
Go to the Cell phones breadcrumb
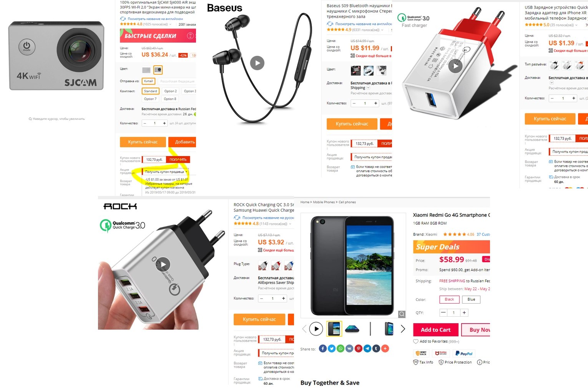coord(347,202)
